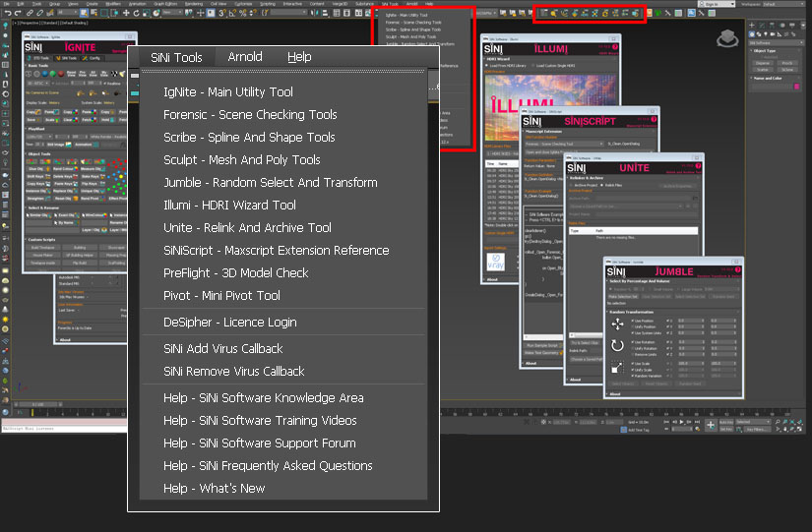Image resolution: width=812 pixels, height=532 pixels.
Task: Click the Illumi window help question mark
Action: [x=615, y=47]
